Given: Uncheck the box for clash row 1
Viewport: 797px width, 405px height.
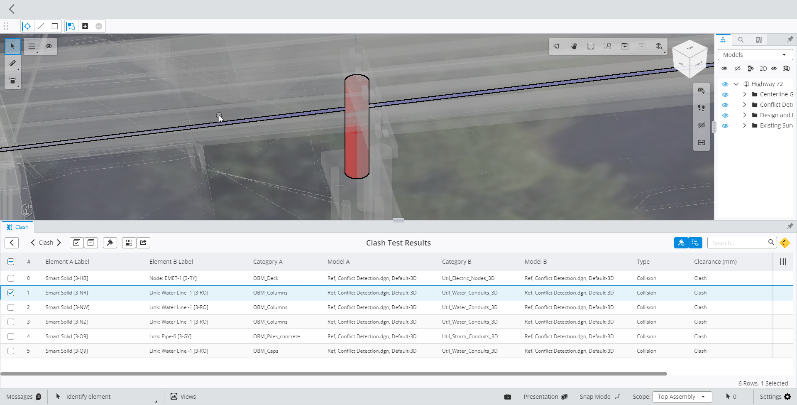Looking at the screenshot, I should coord(11,293).
